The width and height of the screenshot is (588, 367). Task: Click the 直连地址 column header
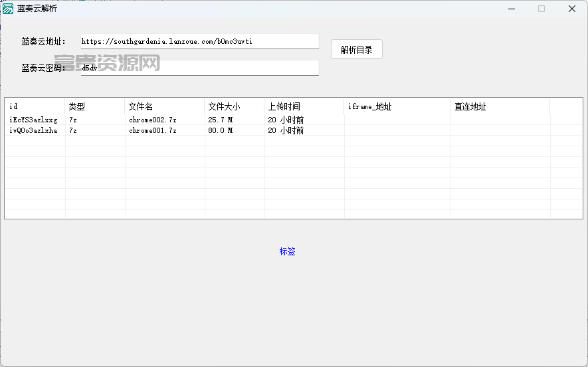click(x=500, y=106)
